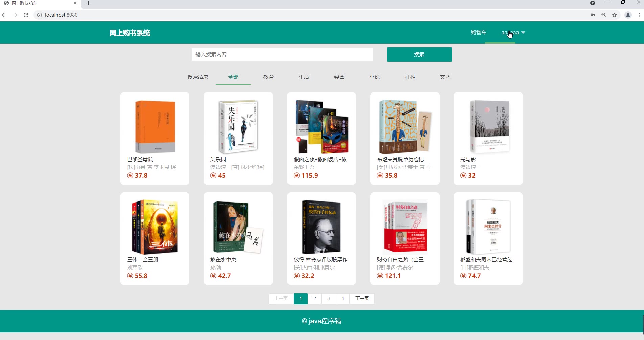This screenshot has width=644, height=340.
Task: Click the 上一页 previous page button
Action: click(x=281, y=299)
